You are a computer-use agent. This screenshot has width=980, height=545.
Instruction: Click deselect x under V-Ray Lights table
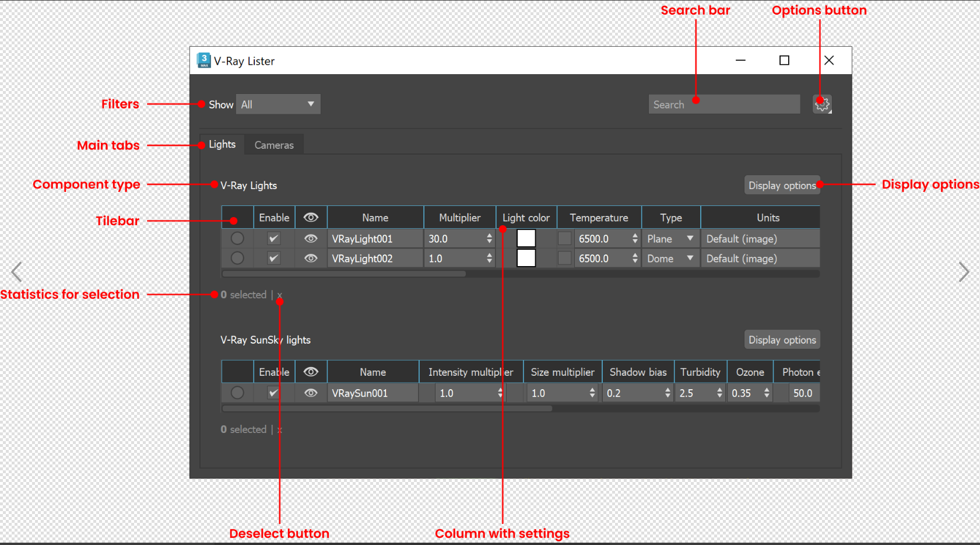pos(280,295)
